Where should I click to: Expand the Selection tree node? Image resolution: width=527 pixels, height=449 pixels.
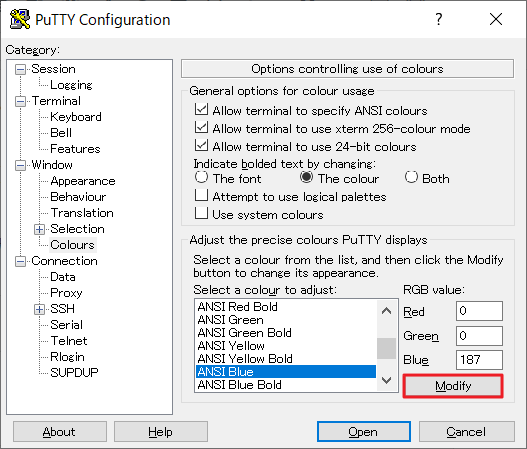[39, 229]
